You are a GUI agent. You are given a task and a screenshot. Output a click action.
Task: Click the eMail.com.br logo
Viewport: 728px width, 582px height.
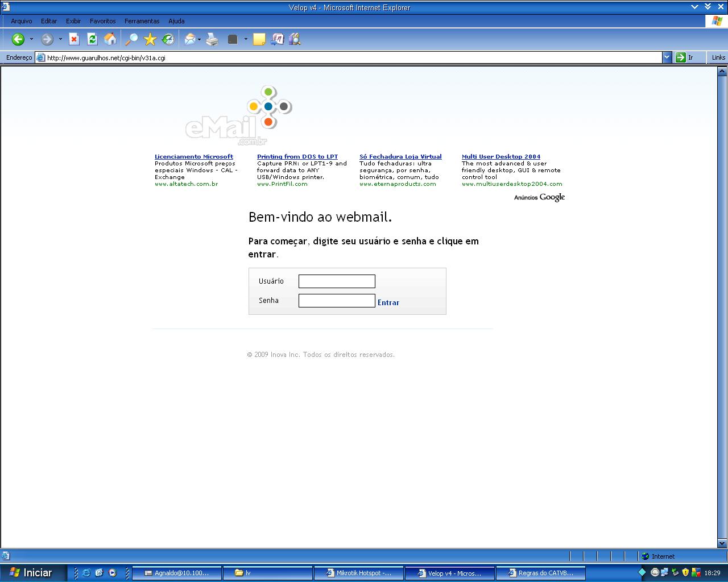[x=239, y=115]
